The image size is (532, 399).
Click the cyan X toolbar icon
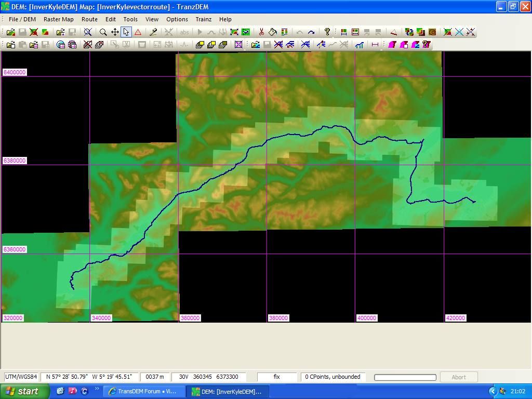(459, 32)
